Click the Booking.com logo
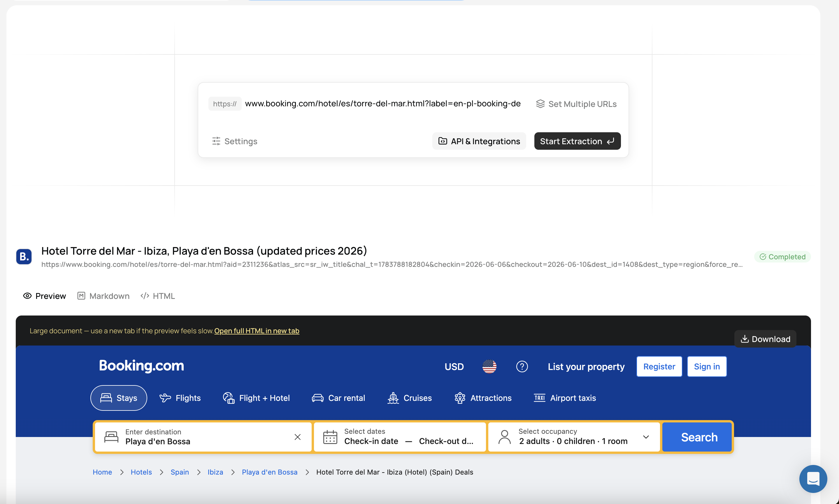The width and height of the screenshot is (839, 504). 141,366
